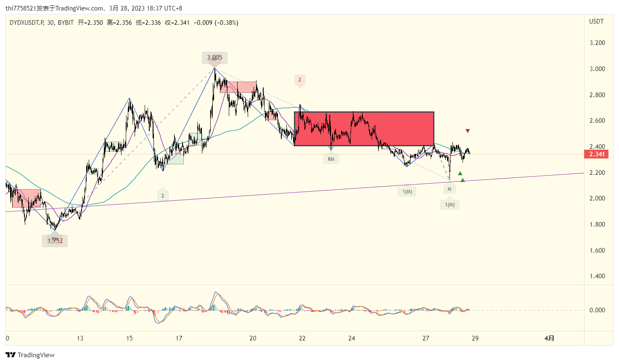
Task: Click the 3.000 price axis label
Action: pyautogui.click(x=597, y=69)
